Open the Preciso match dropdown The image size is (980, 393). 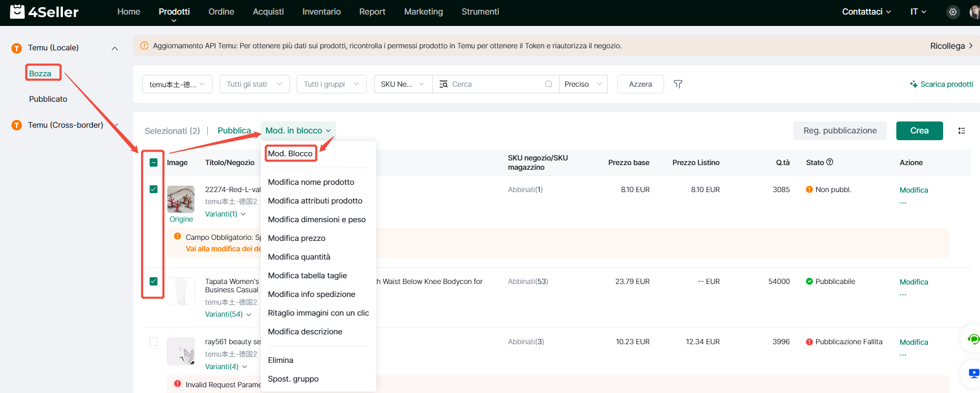tap(583, 84)
